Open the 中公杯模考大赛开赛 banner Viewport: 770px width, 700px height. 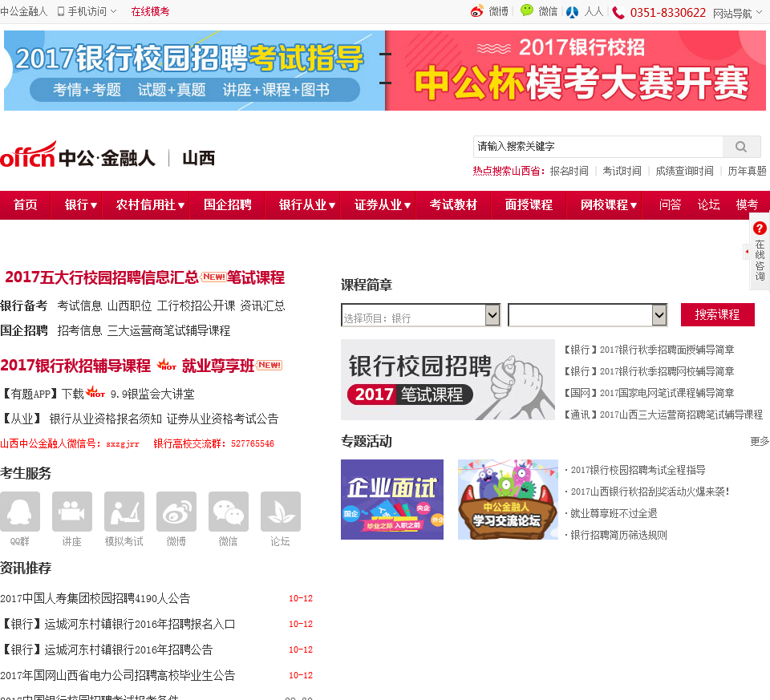(x=576, y=71)
